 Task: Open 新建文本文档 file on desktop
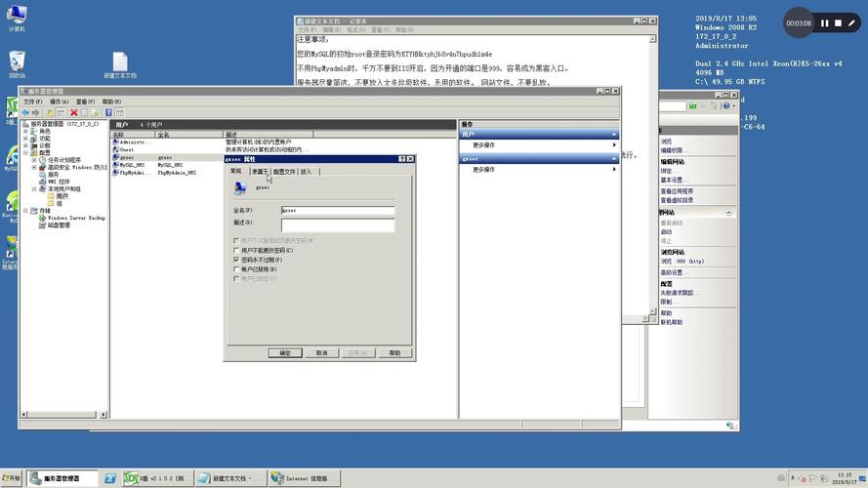tap(119, 63)
